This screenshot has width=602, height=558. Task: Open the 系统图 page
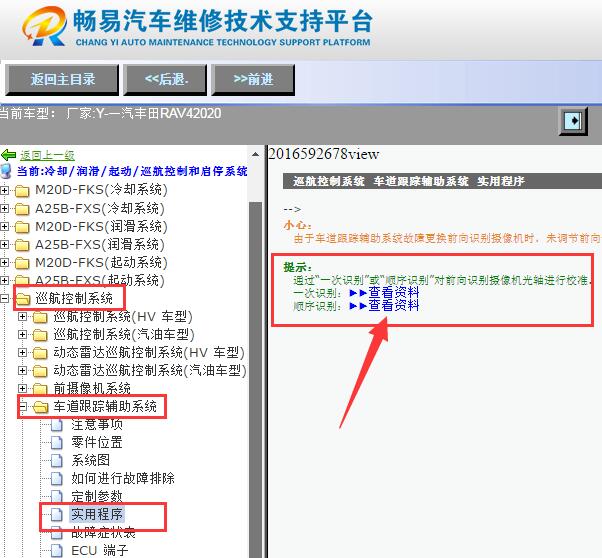(x=91, y=460)
